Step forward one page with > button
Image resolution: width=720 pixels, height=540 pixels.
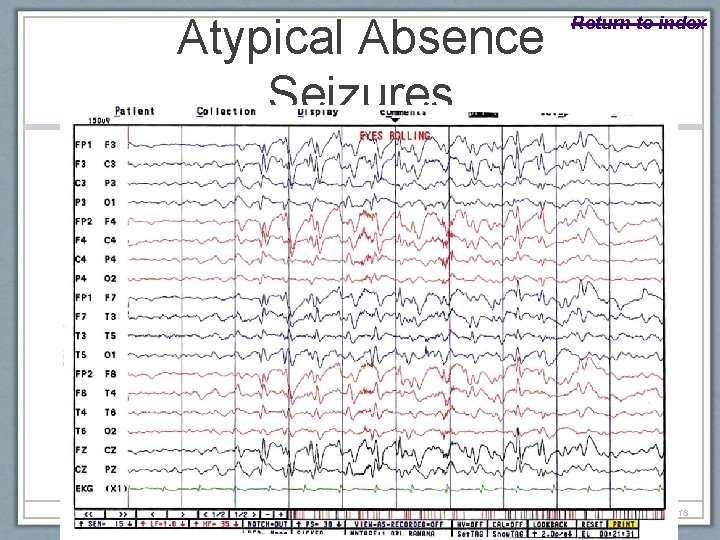point(182,514)
